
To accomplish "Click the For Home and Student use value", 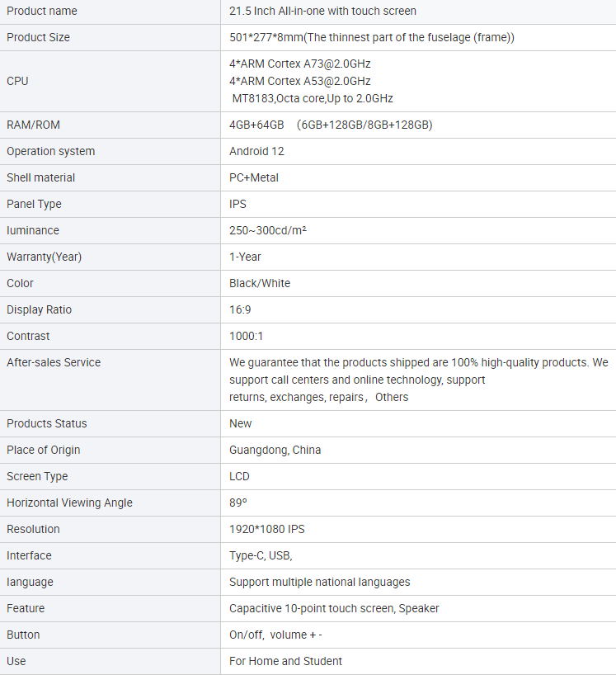I will pos(285,661).
